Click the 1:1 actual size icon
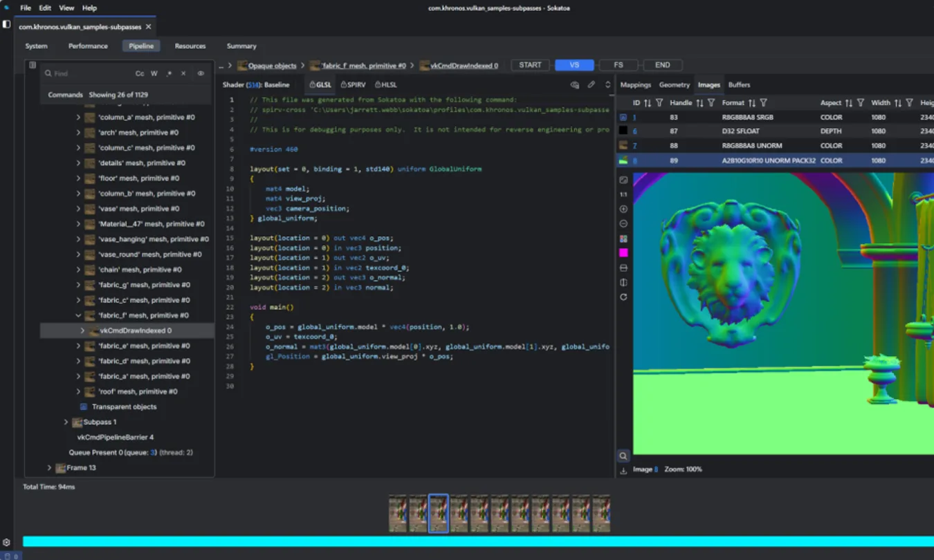Screen dimensions: 934x560 pyautogui.click(x=623, y=194)
